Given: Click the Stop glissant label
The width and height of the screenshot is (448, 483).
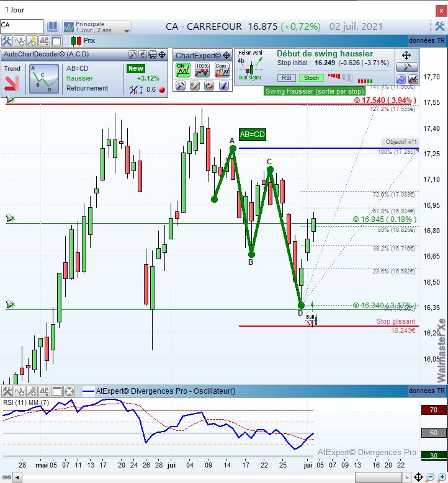Looking at the screenshot, I should click(396, 321).
